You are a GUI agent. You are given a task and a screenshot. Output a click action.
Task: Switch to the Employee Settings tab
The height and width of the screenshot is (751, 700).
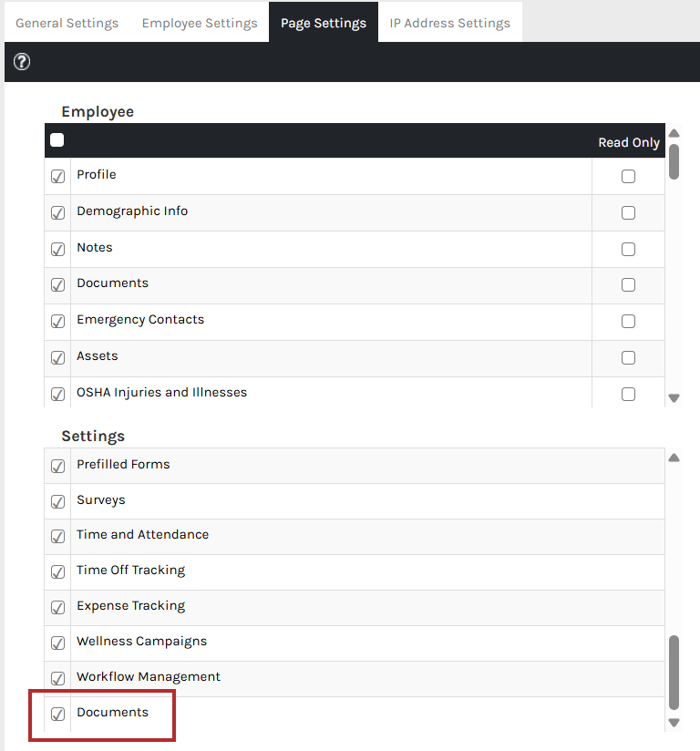pos(200,23)
